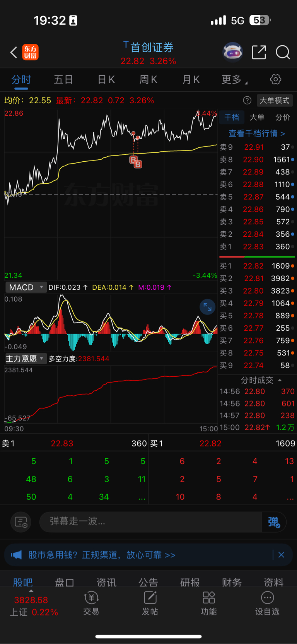Tap the 弹幕走一波 input field

[x=151, y=522]
